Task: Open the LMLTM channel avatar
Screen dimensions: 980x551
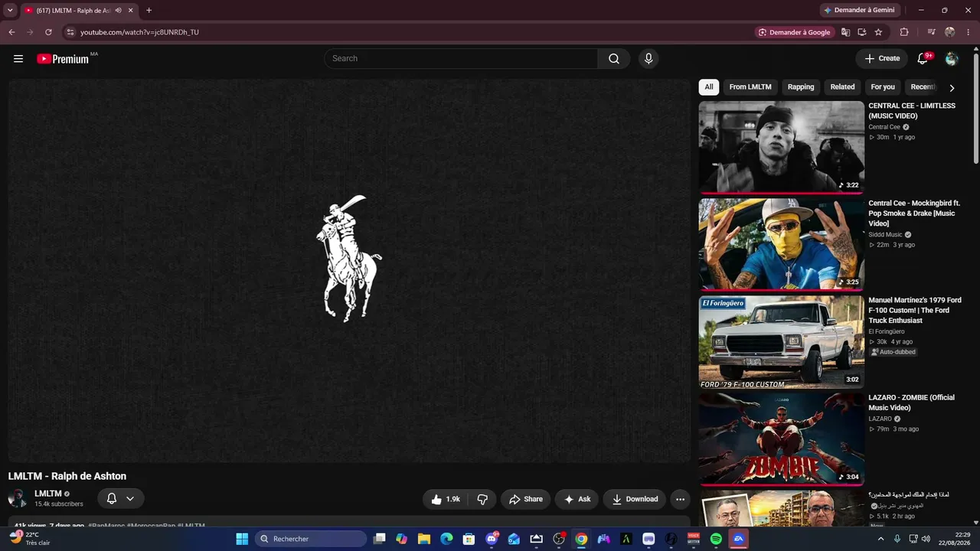Action: pos(17,499)
